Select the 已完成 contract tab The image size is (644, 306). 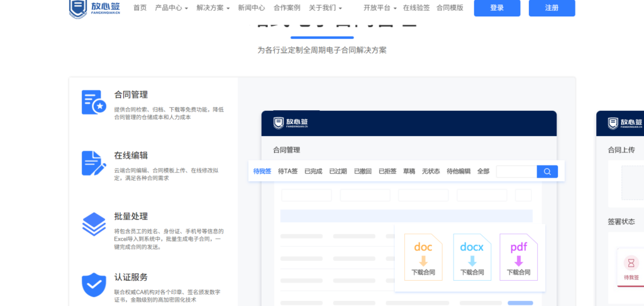[x=313, y=171]
